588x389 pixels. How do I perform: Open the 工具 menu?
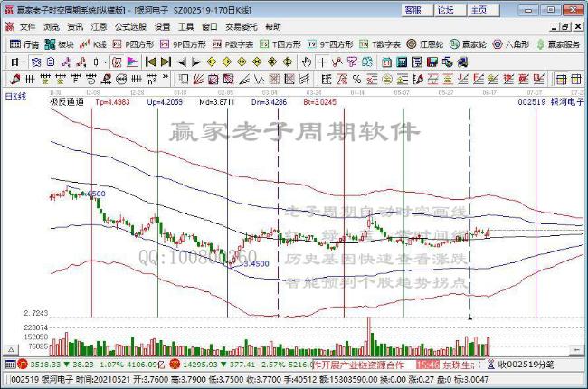tap(186, 26)
